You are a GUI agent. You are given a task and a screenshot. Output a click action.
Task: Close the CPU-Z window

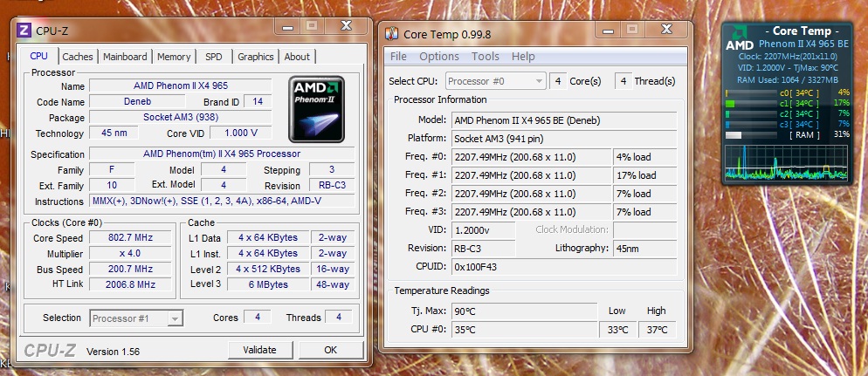pos(346,26)
